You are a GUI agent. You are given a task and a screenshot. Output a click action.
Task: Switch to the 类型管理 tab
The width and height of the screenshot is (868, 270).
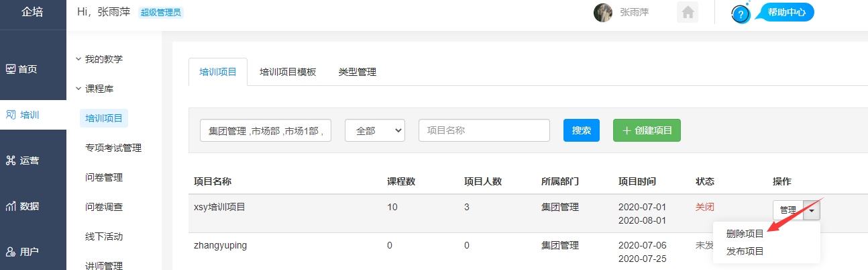coord(357,73)
